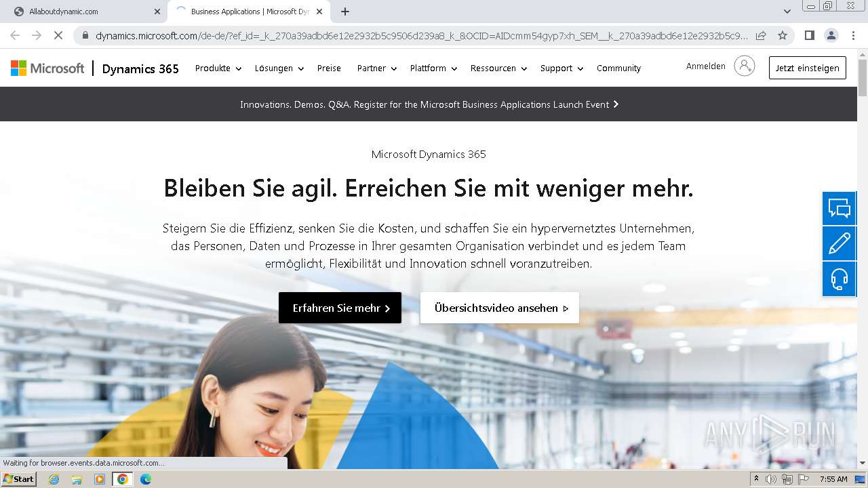This screenshot has width=868, height=488.
Task: Open the Preise page
Action: [329, 68]
